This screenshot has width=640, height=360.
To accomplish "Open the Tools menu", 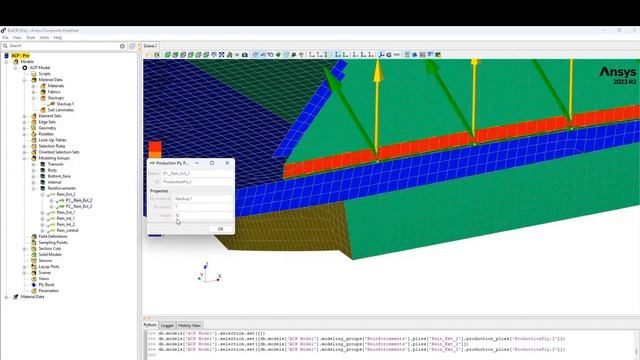I will [31, 38].
